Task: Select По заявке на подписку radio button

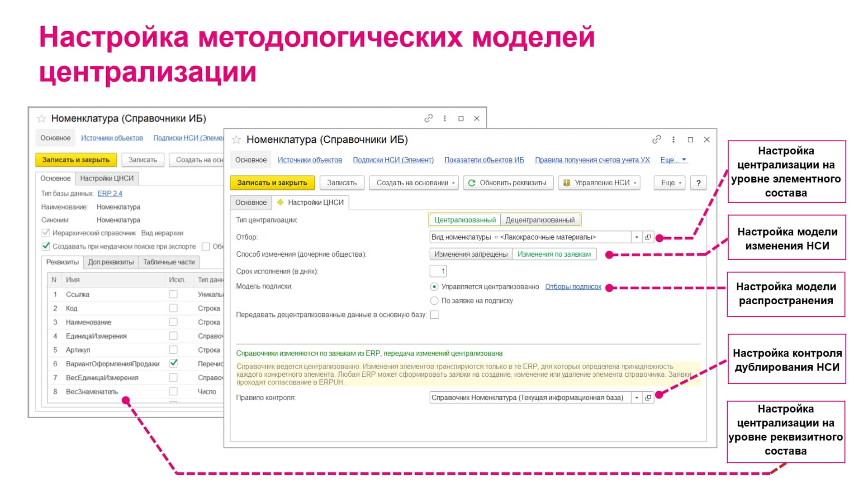Action: 434,301
